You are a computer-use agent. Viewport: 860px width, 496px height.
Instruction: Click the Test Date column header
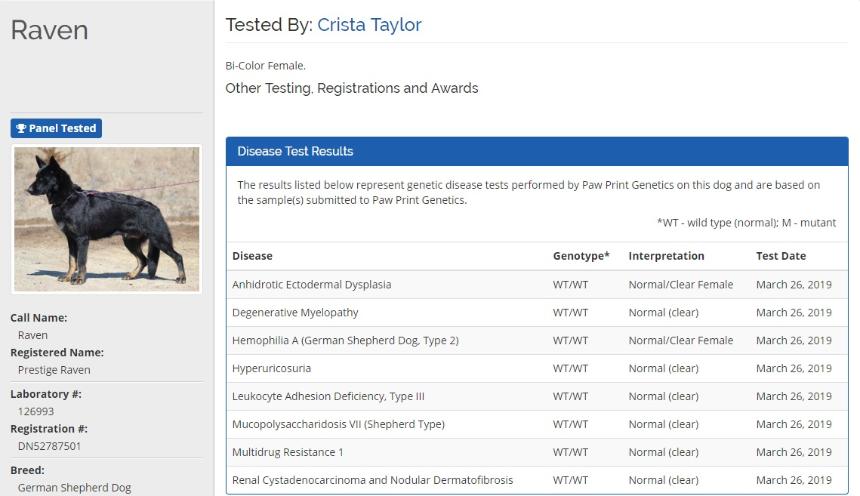coord(781,256)
